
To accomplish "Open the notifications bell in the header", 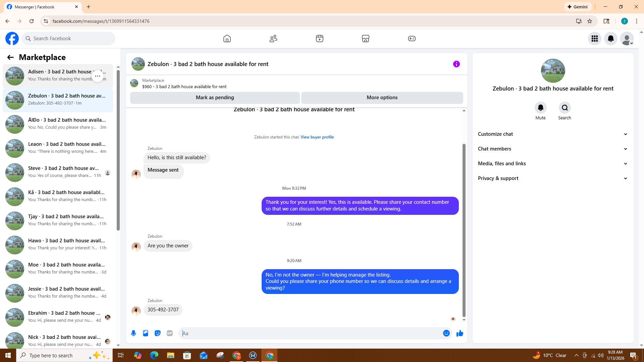I will coord(610,39).
